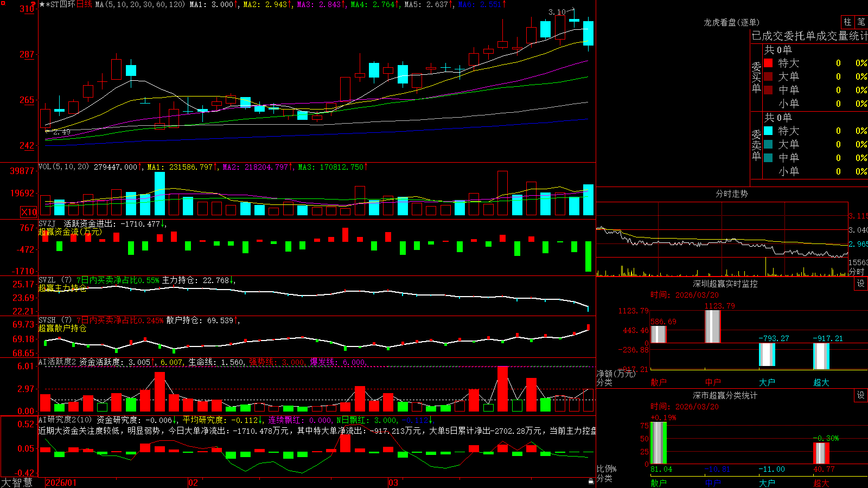Click the 分时走势 panel heading

click(x=731, y=194)
